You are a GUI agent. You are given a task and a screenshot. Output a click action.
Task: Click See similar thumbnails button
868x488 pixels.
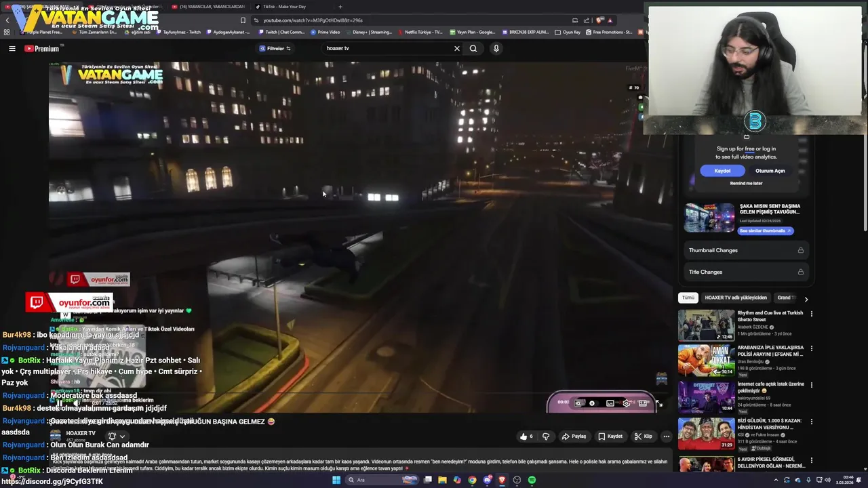click(766, 230)
